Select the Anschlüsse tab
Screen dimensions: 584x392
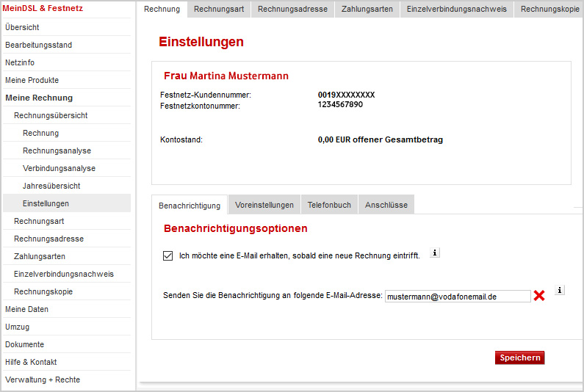point(386,206)
